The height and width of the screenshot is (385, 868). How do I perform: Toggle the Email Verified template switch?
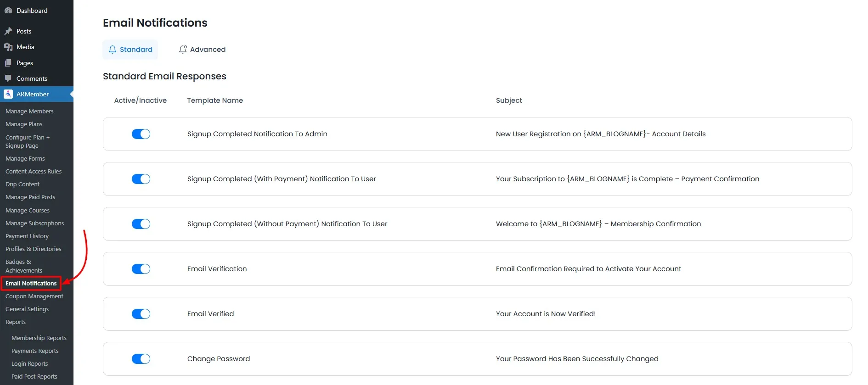(x=141, y=314)
